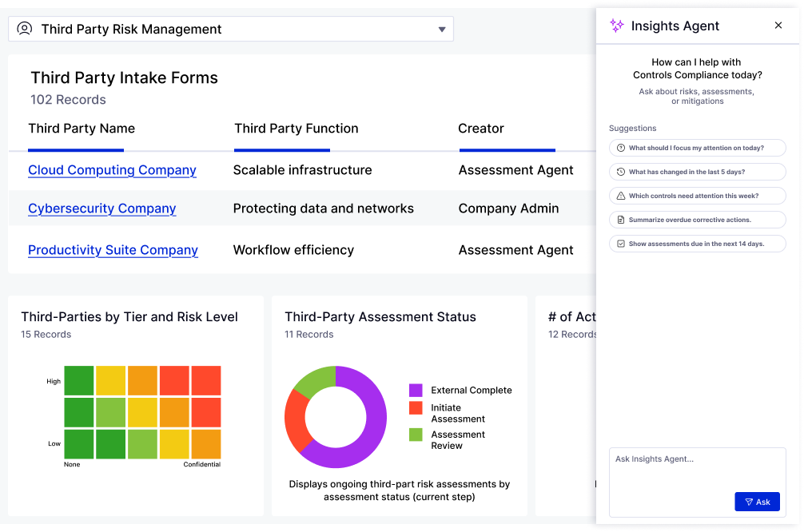Click the 'Scalable infrastructure' cell
The height and width of the screenshot is (532, 804).
click(303, 170)
